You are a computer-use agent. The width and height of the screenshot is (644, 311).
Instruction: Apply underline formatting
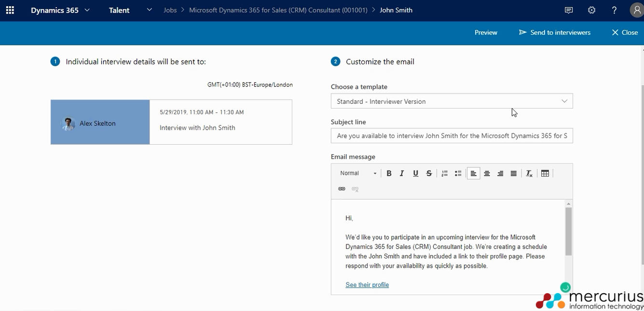coord(415,174)
